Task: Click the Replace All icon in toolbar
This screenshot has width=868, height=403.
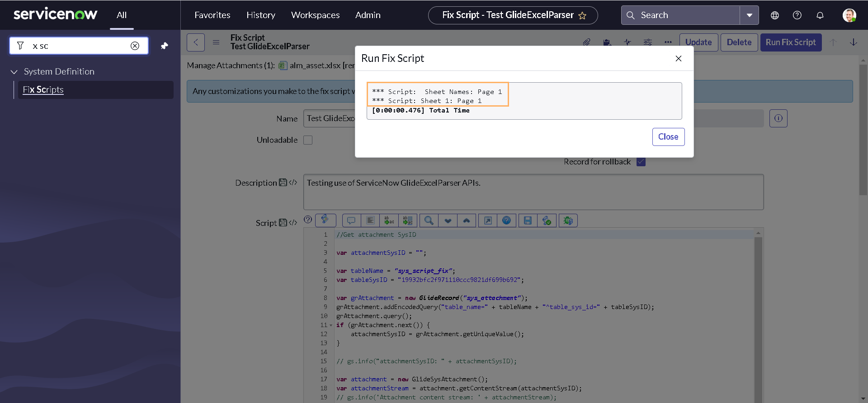Action: coord(408,220)
